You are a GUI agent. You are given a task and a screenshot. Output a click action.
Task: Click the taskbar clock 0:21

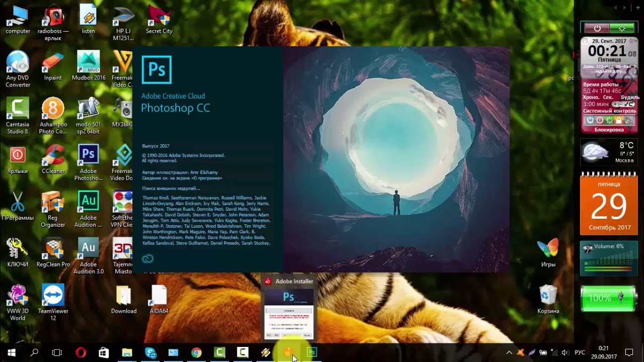pyautogui.click(x=604, y=352)
